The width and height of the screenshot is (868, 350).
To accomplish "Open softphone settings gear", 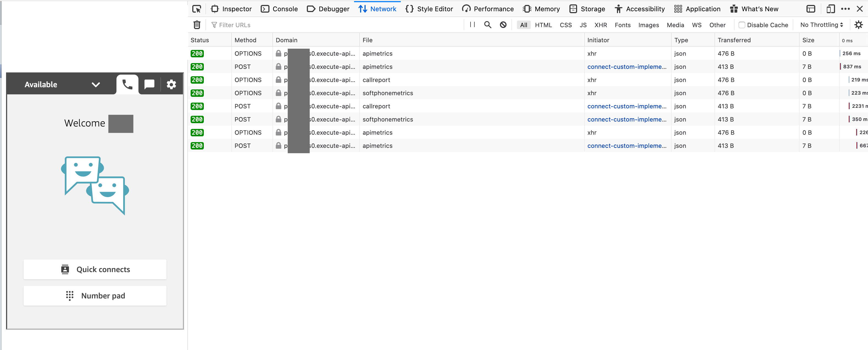I will click(171, 84).
